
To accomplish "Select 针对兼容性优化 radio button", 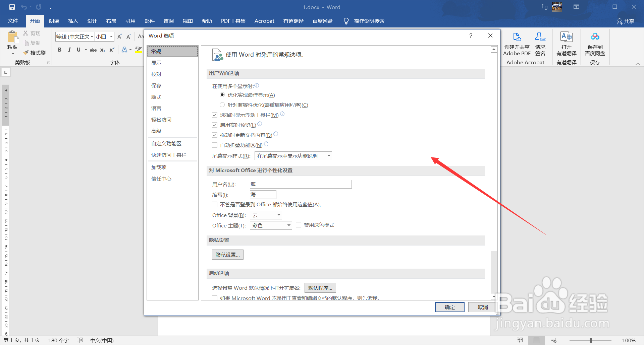I will [222, 105].
